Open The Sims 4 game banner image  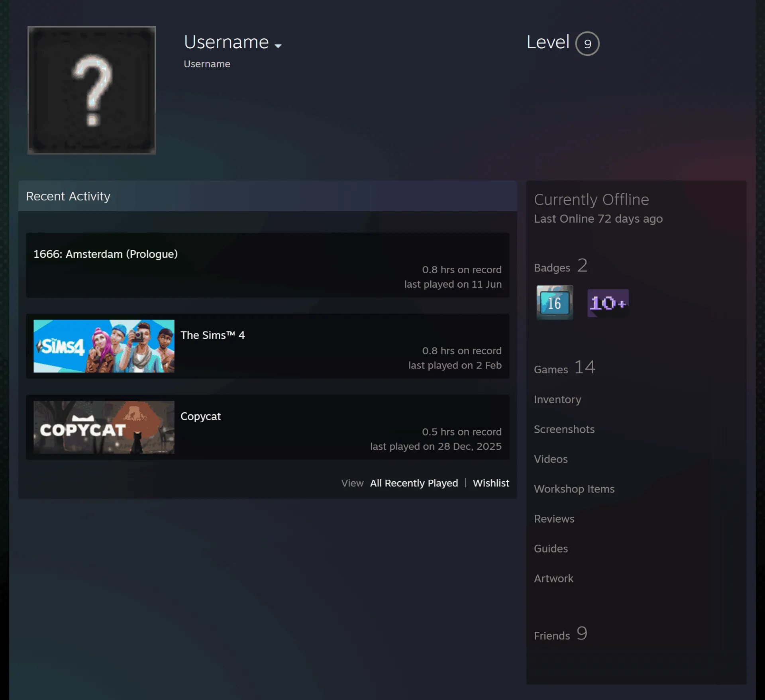tap(104, 346)
